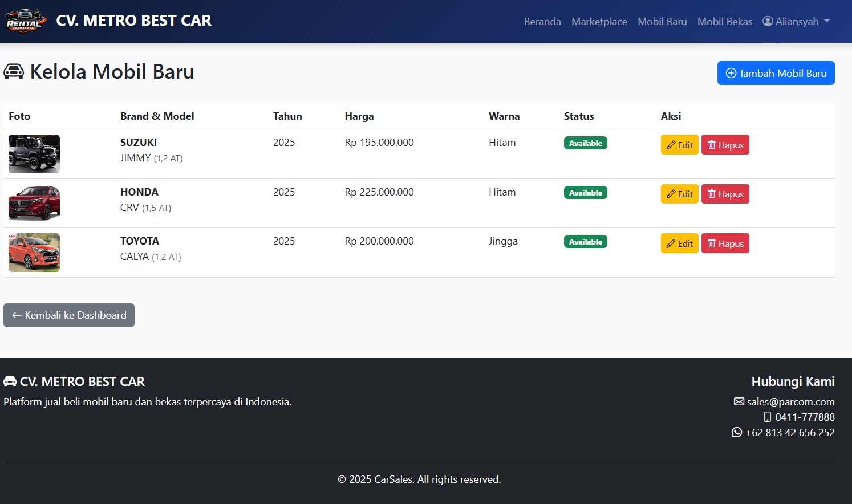Image resolution: width=852 pixels, height=504 pixels.
Task: Click Tambah Mobil Baru button
Action: tap(776, 73)
